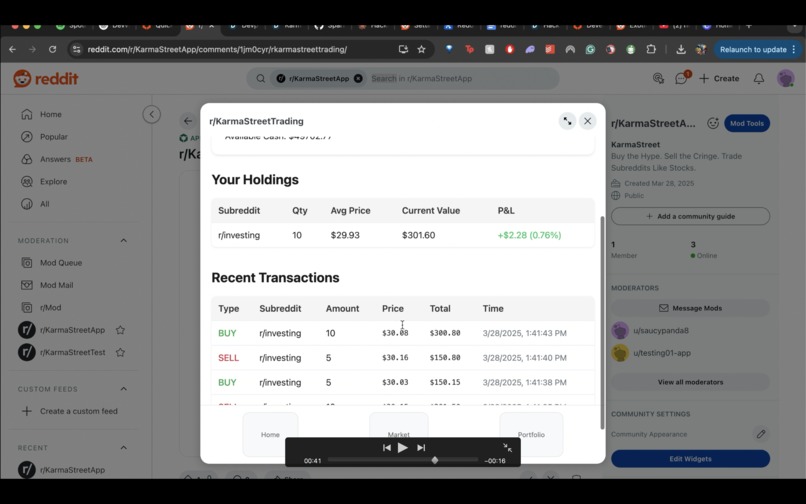Click the Current Value $301.60 cell
The image size is (806, 504).
point(418,235)
